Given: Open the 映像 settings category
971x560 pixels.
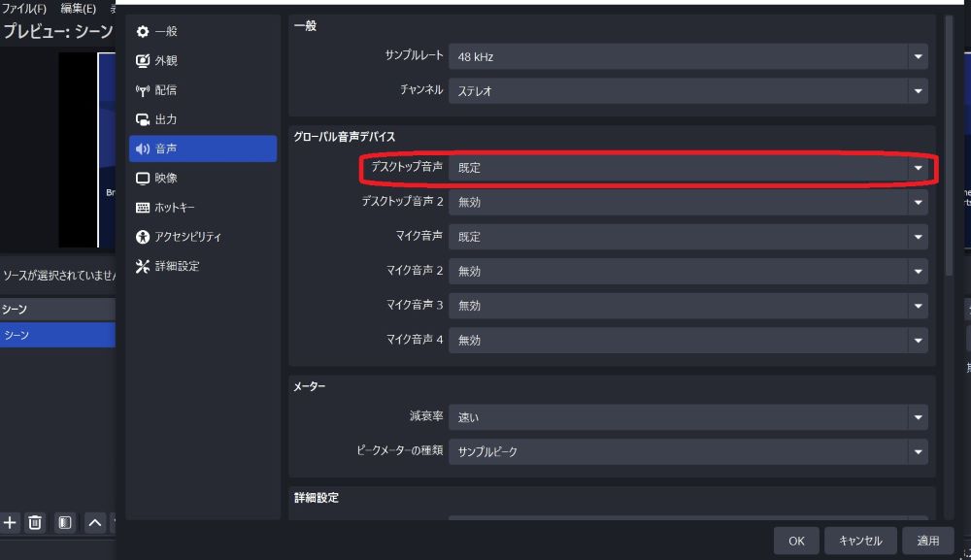Looking at the screenshot, I should (x=203, y=179).
